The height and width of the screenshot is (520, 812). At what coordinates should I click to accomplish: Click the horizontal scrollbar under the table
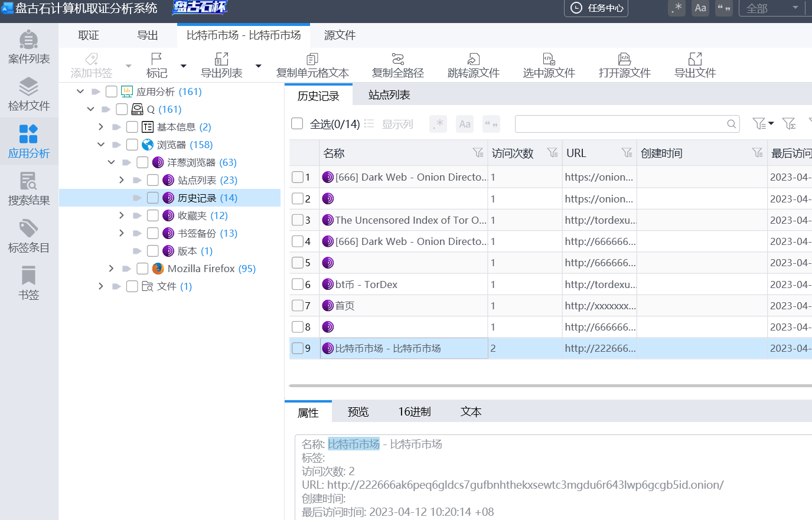click(550, 385)
